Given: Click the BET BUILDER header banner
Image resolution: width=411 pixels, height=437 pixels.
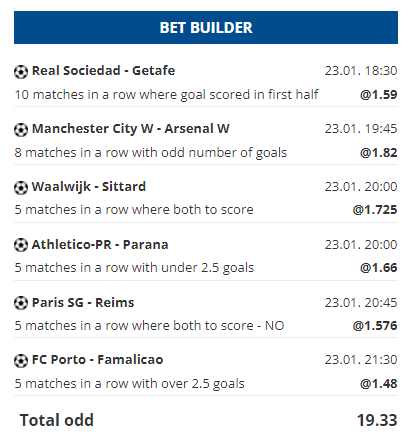Looking at the screenshot, I should point(206,27).
